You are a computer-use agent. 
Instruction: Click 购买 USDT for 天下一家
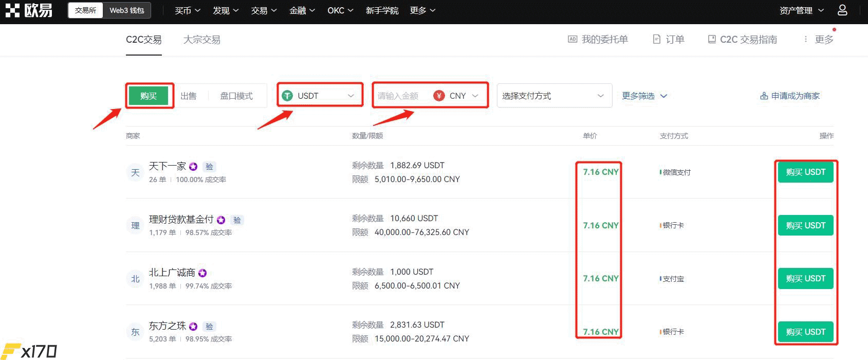click(x=805, y=172)
